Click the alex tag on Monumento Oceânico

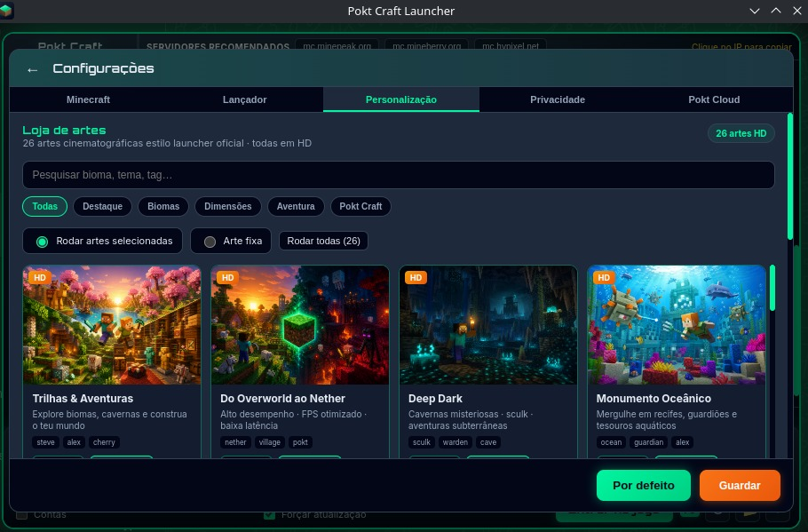click(x=683, y=442)
